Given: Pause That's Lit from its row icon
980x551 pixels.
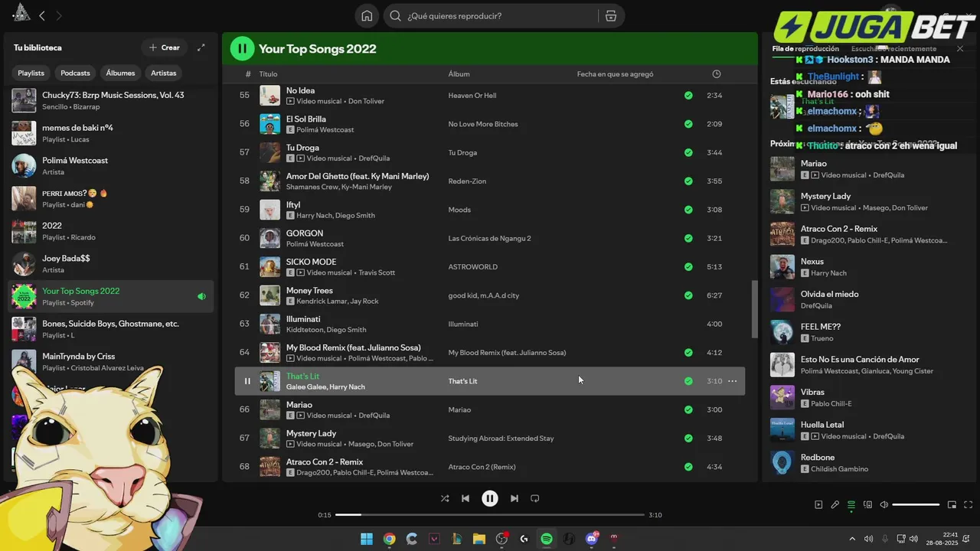Looking at the screenshot, I should pos(247,381).
